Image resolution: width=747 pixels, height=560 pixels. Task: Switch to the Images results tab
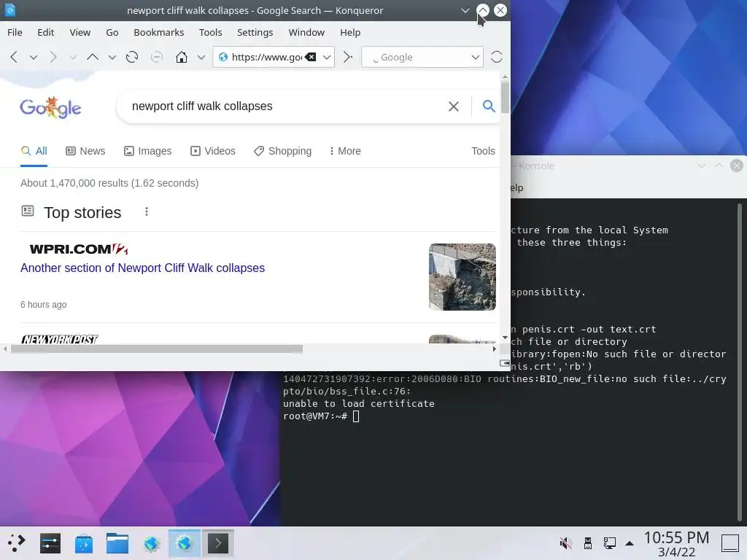tap(147, 151)
